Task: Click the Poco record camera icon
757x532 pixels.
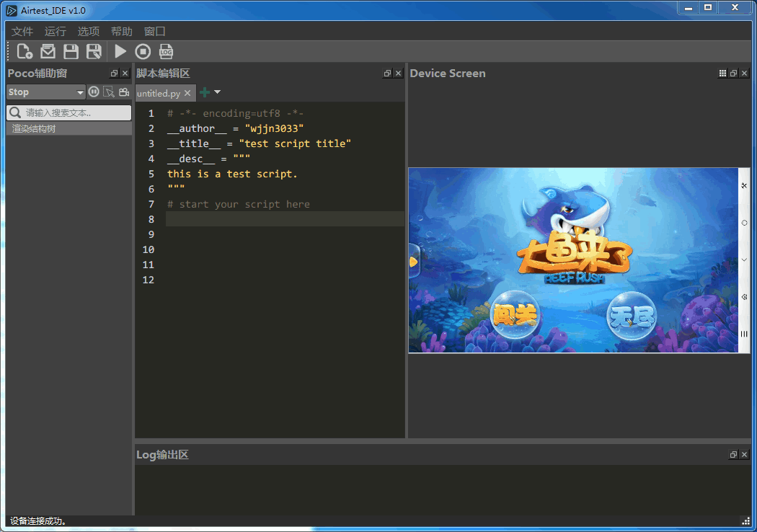Action: (124, 92)
